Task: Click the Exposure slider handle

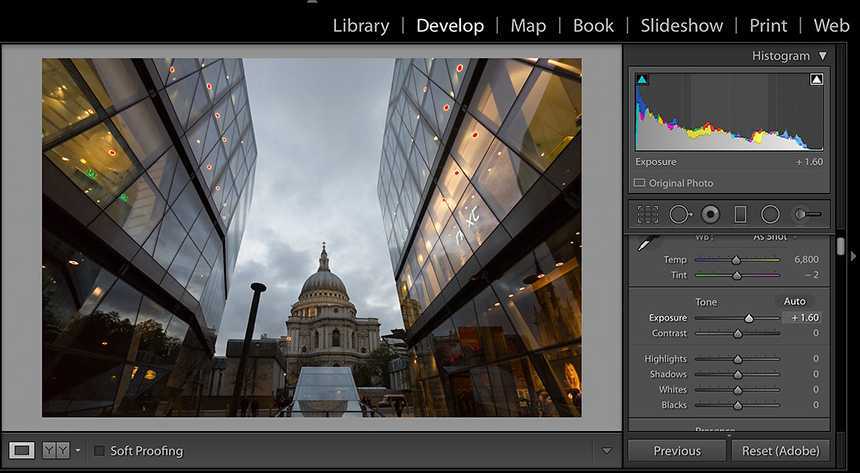Action: pos(748,318)
